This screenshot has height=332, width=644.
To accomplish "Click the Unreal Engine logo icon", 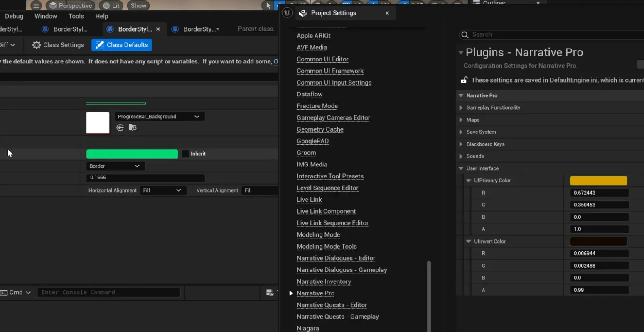I will point(287,13).
